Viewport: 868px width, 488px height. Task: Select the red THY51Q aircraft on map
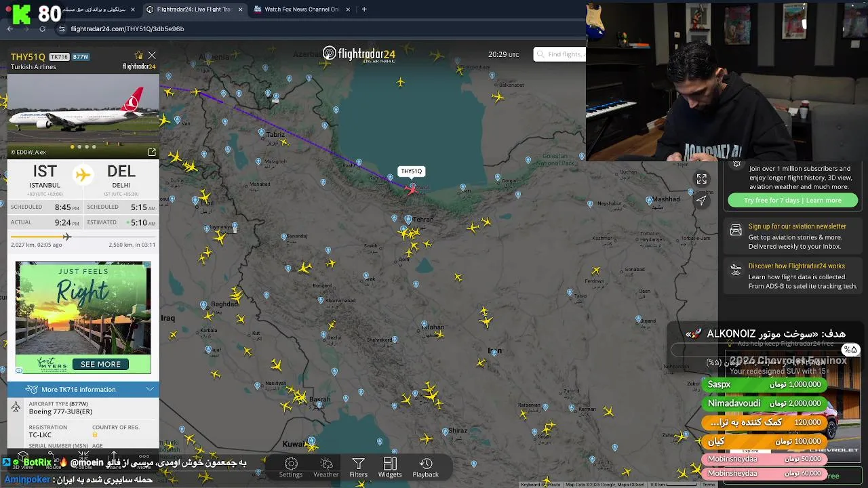[412, 189]
